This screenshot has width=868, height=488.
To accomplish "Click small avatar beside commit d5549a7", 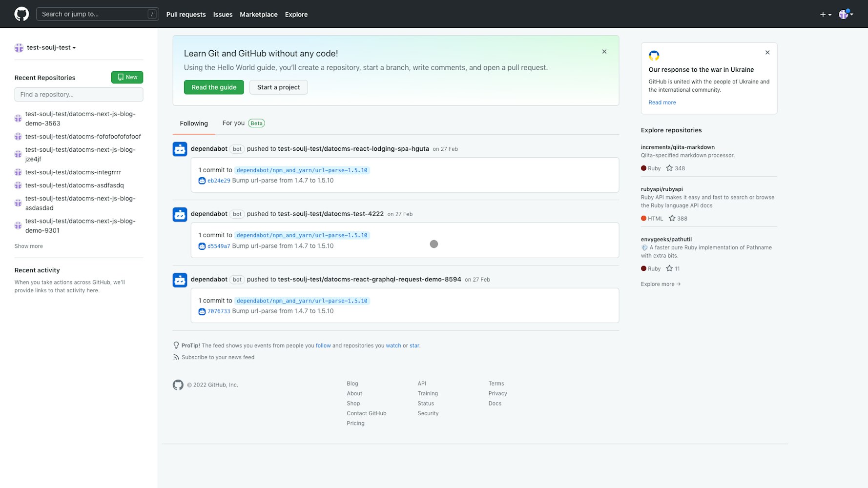I will 202,246.
